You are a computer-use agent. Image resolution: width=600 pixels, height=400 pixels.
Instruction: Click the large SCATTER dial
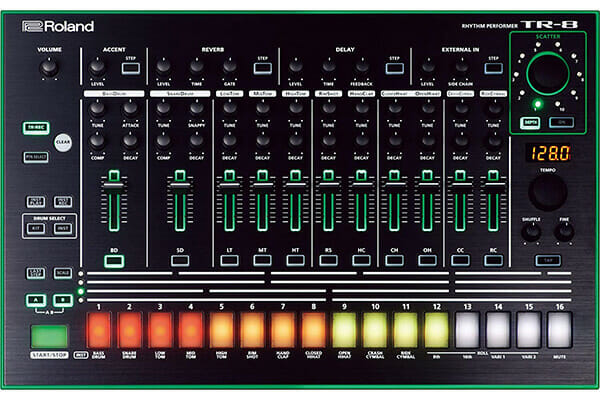pyautogui.click(x=548, y=73)
